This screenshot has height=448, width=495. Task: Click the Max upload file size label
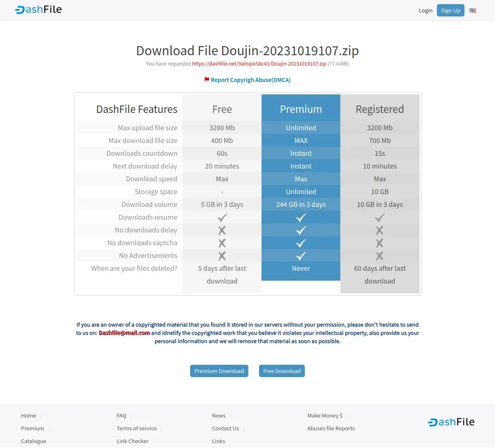pyautogui.click(x=147, y=128)
